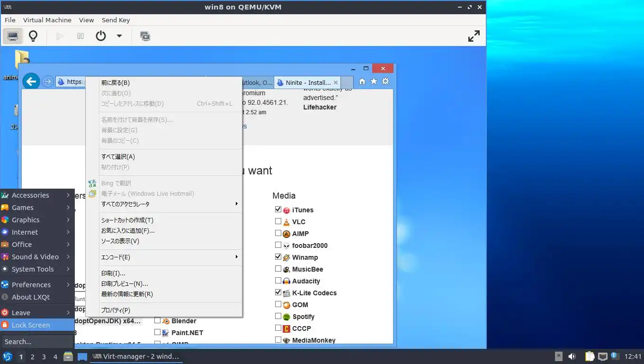Image resolution: width=644 pixels, height=364 pixels.
Task: Switch virt-manager console to fullscreen
Action: (474, 36)
